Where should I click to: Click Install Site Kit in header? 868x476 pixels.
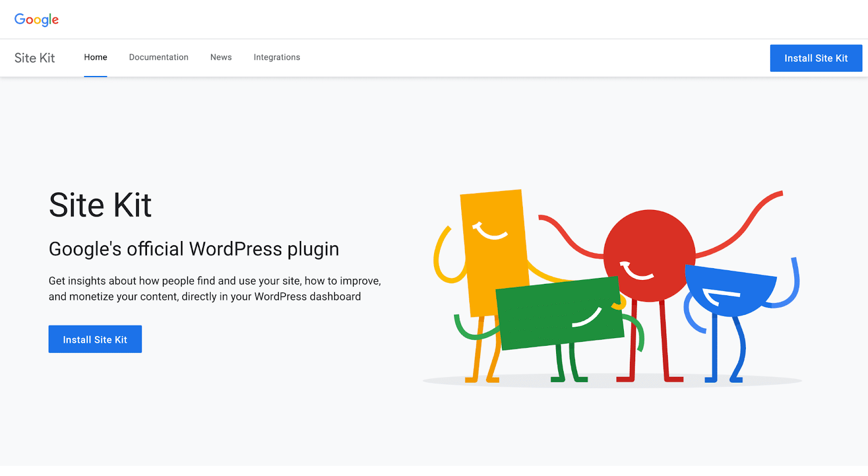(816, 58)
